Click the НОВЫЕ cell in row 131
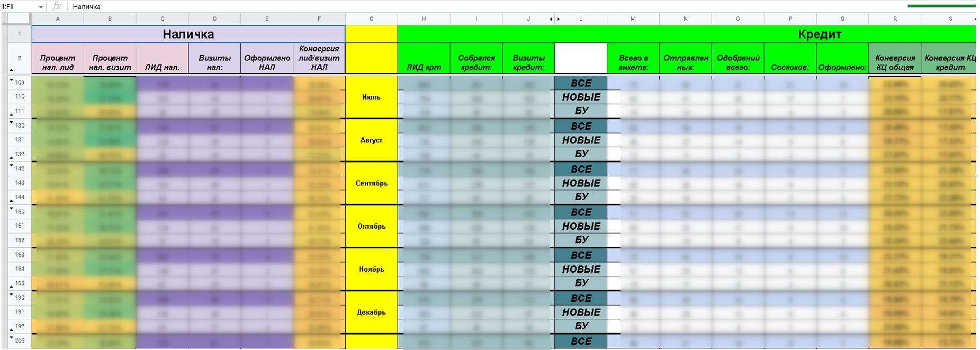The width and height of the screenshot is (980, 350). (x=581, y=140)
